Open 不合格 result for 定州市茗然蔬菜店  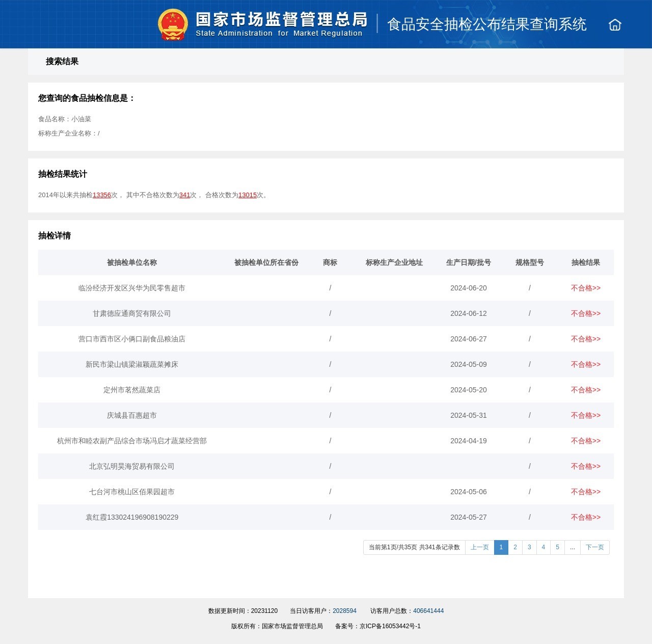coord(585,390)
